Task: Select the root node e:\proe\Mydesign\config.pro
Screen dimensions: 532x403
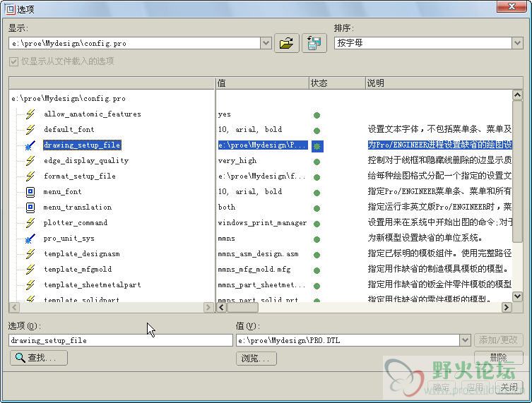Action: [69, 99]
